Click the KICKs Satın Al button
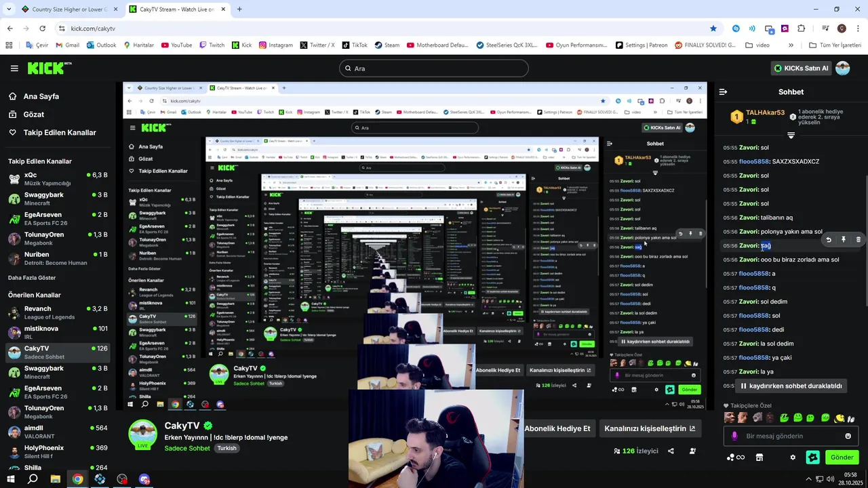Image resolution: width=868 pixels, height=488 pixels. [801, 68]
